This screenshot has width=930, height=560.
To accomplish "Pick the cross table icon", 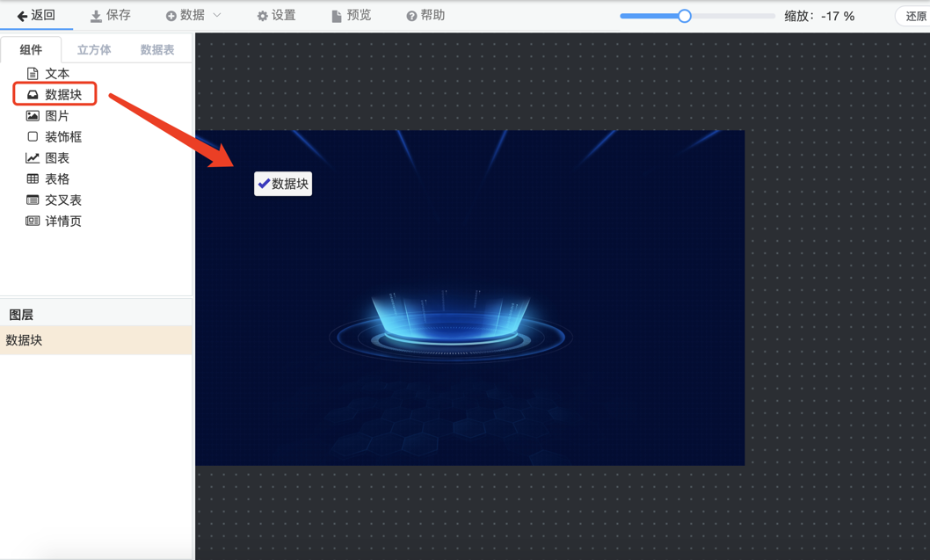I will (33, 200).
